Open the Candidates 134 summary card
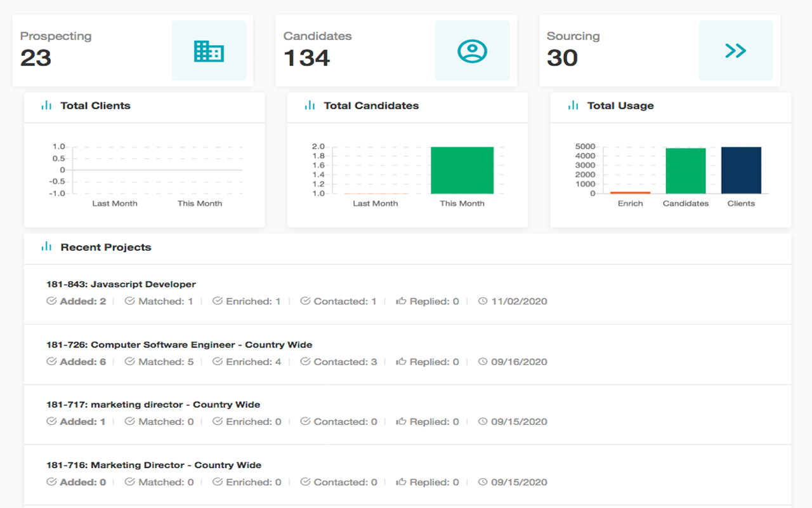 [x=396, y=51]
